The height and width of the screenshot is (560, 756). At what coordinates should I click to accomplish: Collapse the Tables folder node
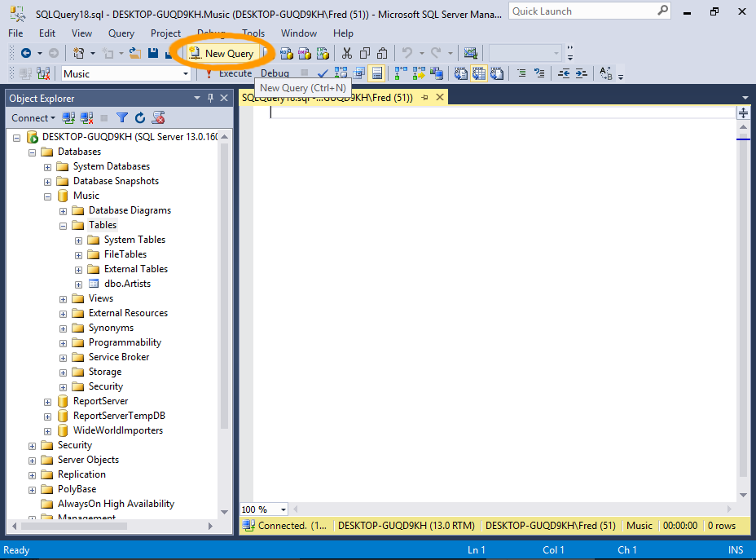click(64, 225)
